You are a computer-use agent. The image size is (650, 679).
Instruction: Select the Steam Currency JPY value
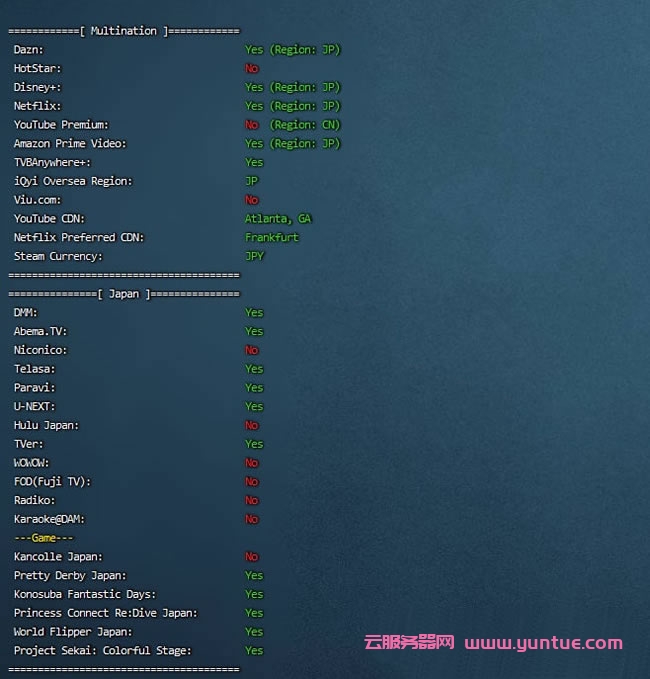click(x=254, y=257)
